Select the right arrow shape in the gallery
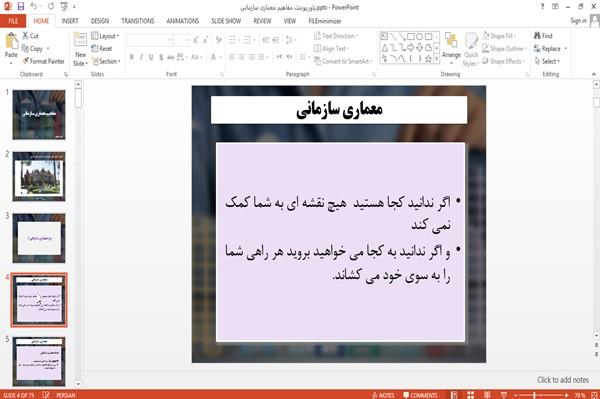This screenshot has width=600, height=399. [x=411, y=48]
